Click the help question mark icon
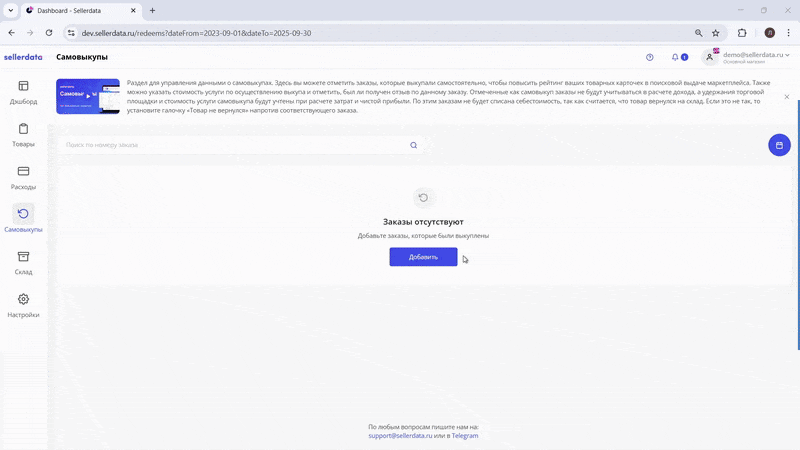The height and width of the screenshot is (450, 800). [650, 57]
